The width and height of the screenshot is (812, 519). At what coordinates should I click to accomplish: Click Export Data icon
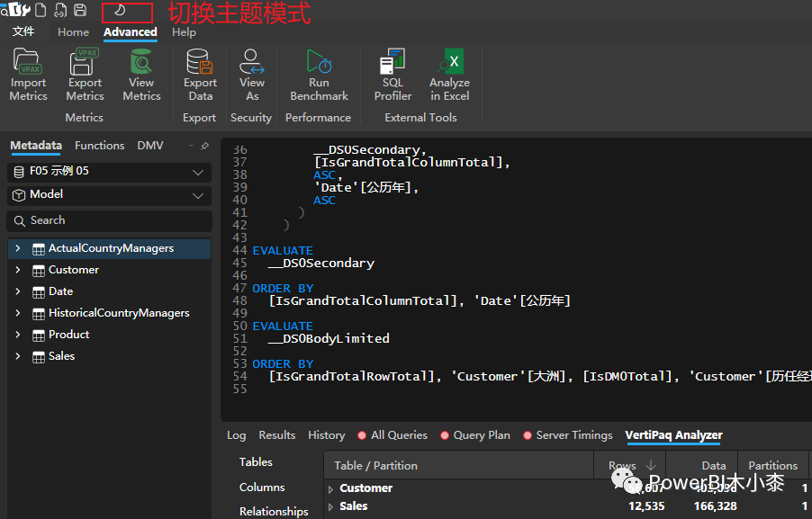[x=200, y=62]
